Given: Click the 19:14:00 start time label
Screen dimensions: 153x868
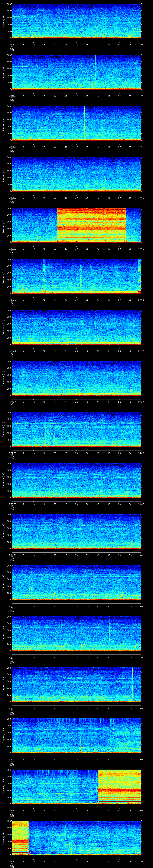Looking at the screenshot, I should 12,44.
